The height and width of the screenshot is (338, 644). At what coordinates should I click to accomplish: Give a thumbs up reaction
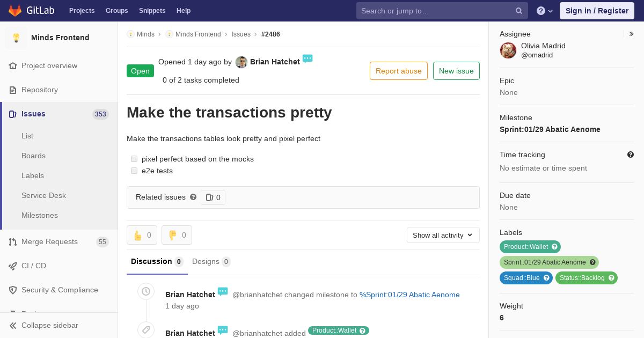[142, 235]
